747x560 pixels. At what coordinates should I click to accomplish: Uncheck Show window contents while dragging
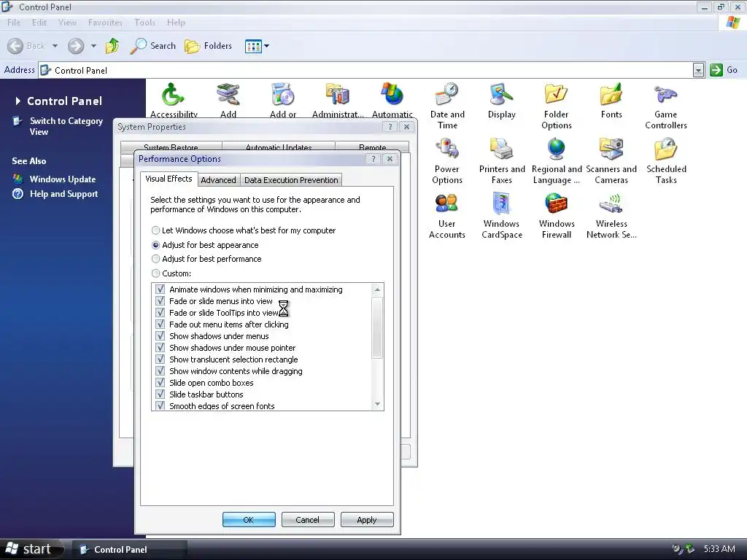(160, 371)
